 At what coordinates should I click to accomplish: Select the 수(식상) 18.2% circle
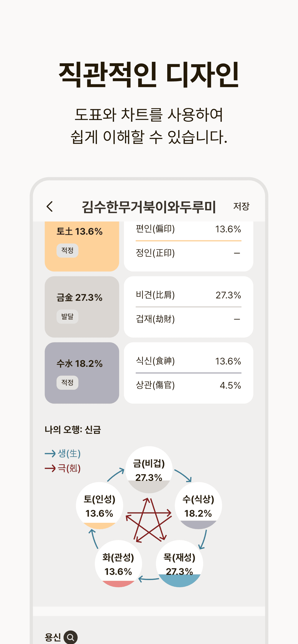pyautogui.click(x=198, y=506)
